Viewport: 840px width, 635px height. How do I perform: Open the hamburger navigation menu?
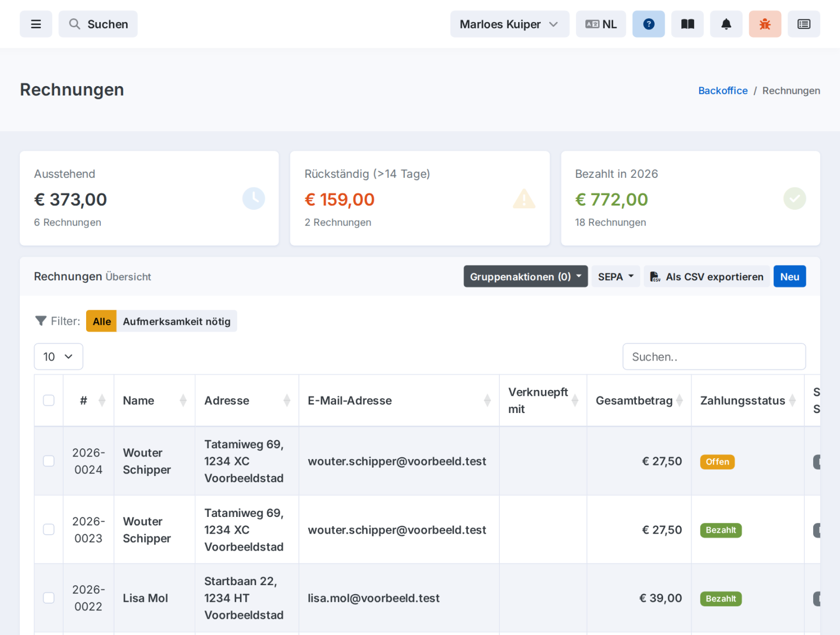point(36,24)
